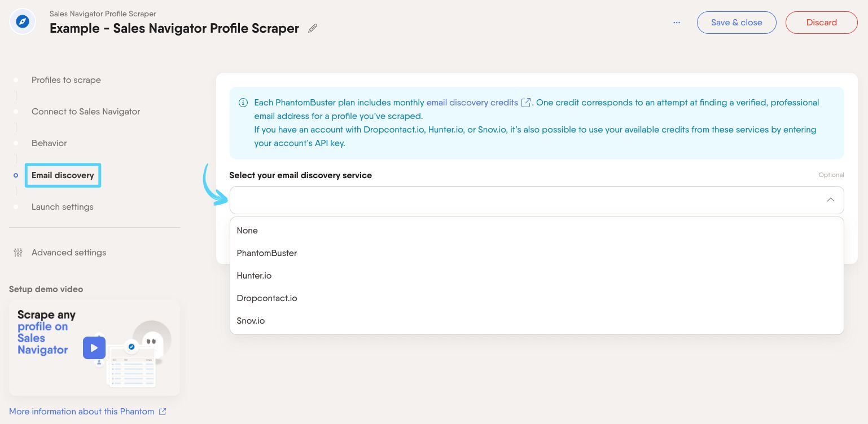Select None from the service list
Screen dimensions: 868x424
(537, 231)
